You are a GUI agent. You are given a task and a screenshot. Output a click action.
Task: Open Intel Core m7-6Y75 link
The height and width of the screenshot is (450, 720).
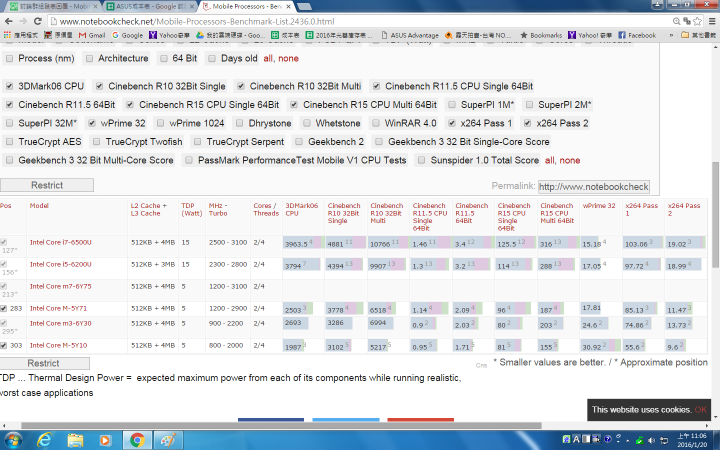click(x=61, y=286)
